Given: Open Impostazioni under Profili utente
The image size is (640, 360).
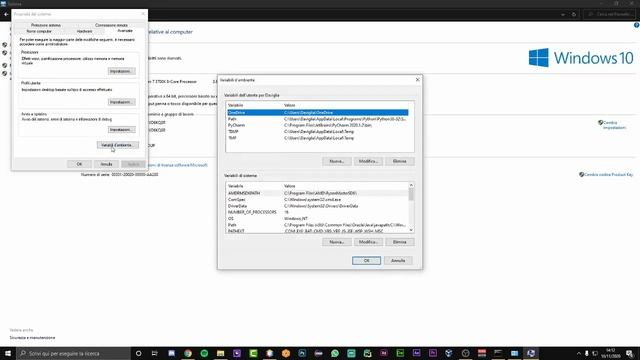Looking at the screenshot, I should (x=121, y=102).
